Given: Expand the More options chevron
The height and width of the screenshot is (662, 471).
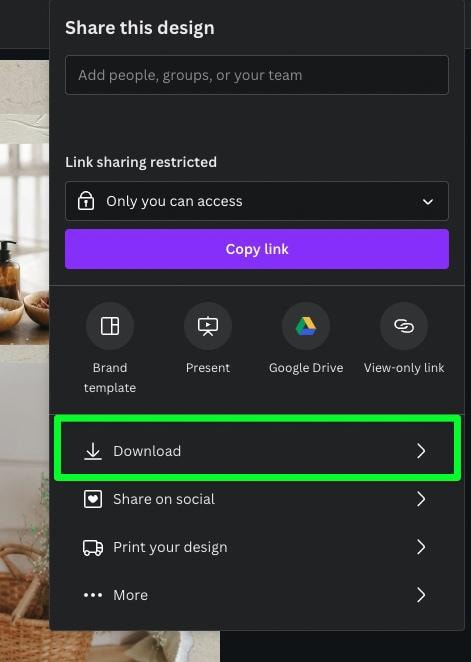Looking at the screenshot, I should coord(421,595).
